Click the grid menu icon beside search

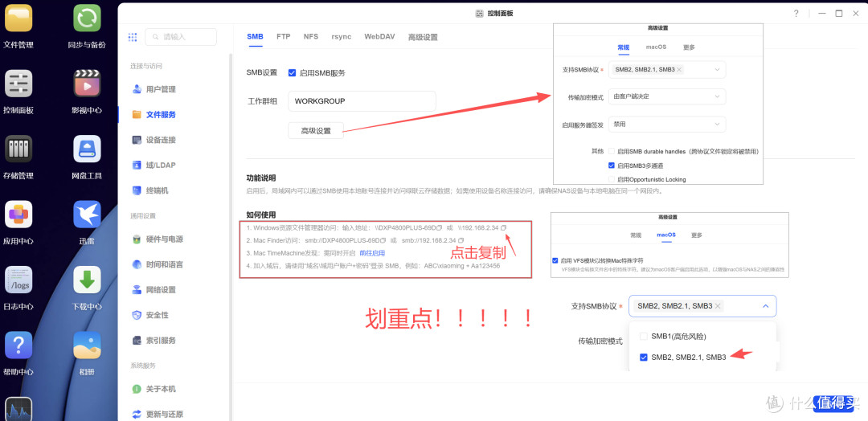click(x=133, y=37)
